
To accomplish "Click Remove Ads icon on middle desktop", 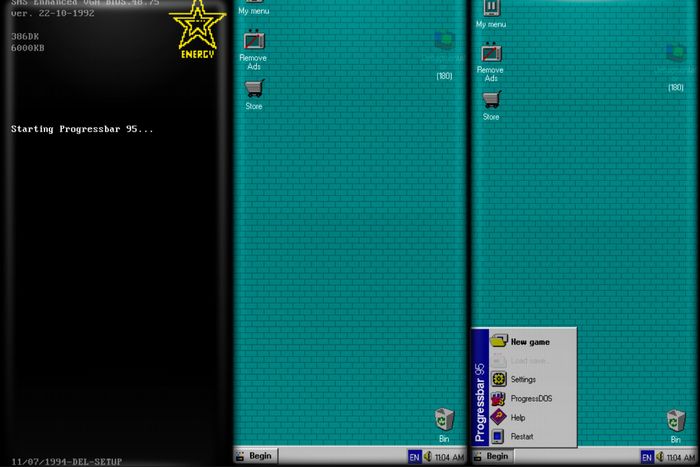I will [254, 41].
